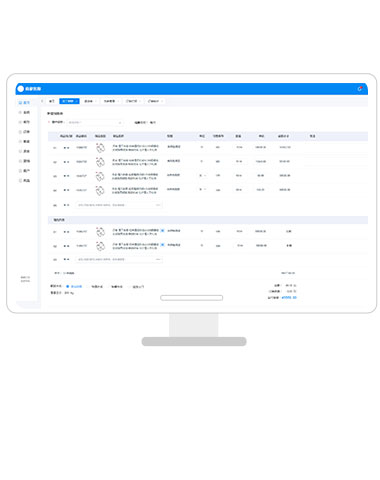Click the notification icon with red dot
380x480 pixels.
coord(360,89)
